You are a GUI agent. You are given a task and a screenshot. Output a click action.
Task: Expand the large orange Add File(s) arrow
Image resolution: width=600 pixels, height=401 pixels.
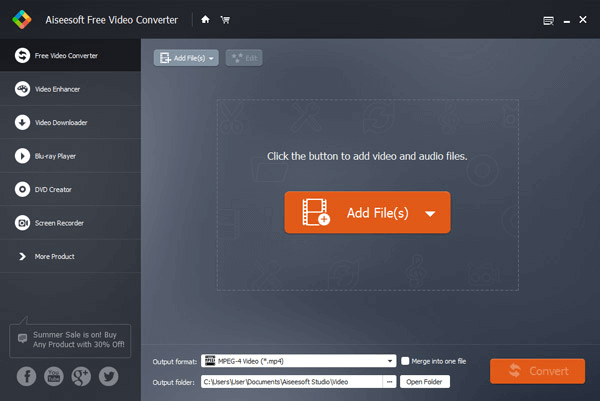tap(430, 213)
